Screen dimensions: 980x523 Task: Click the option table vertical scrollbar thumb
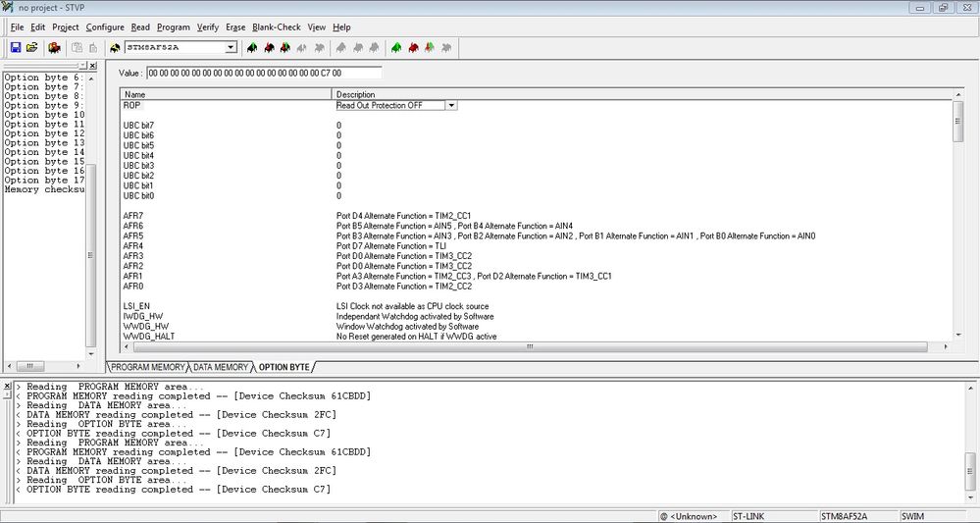click(x=957, y=122)
